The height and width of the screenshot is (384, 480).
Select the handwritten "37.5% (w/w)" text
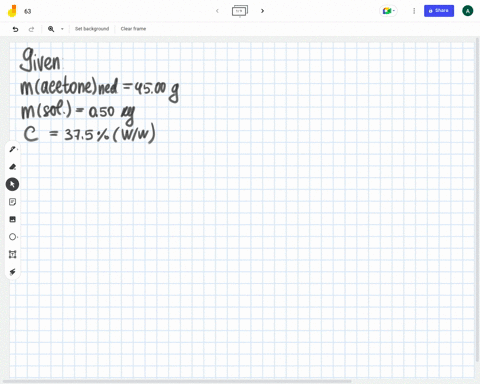tap(110, 134)
